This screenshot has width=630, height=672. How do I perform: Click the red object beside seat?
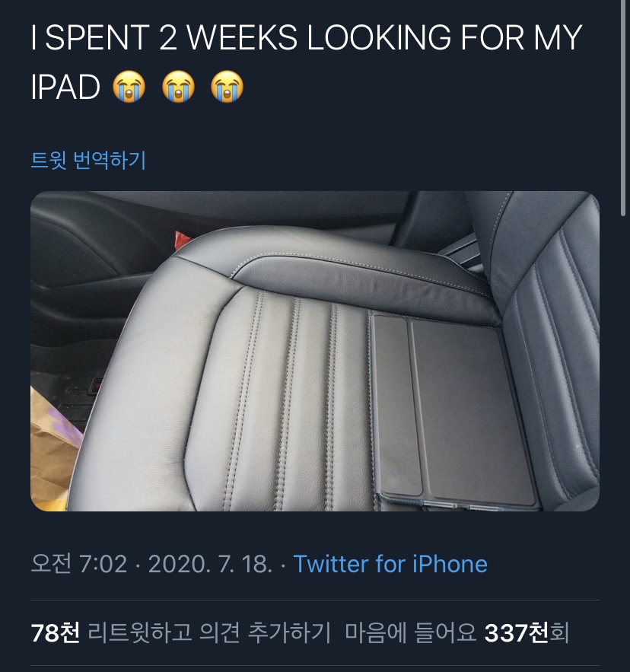coord(181,239)
